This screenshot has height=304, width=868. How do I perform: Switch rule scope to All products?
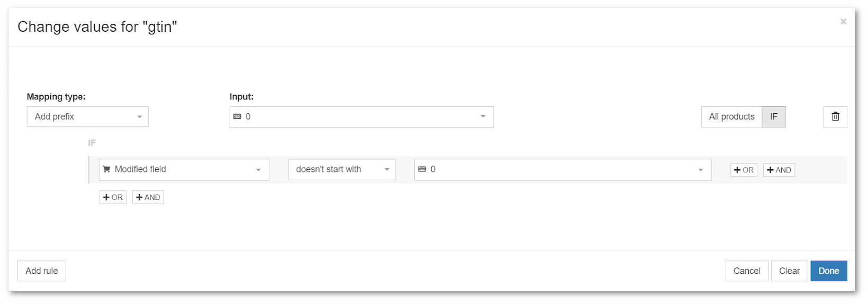click(x=731, y=117)
